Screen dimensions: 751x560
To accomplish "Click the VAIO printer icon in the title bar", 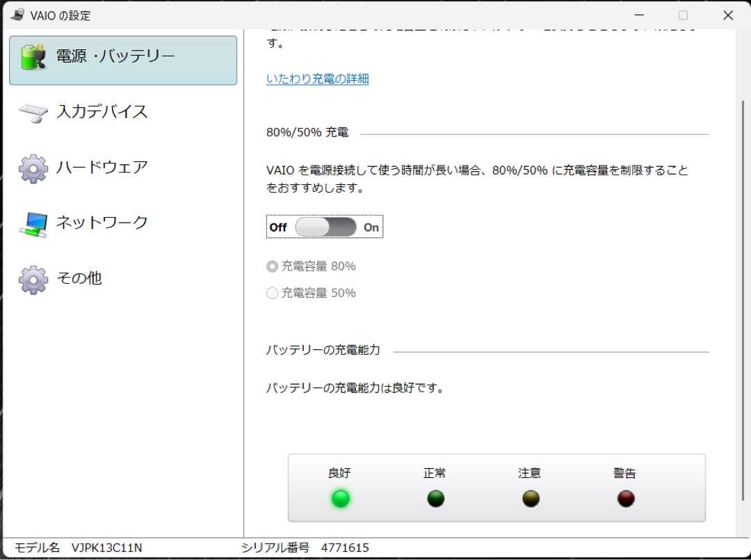I will tap(15, 15).
